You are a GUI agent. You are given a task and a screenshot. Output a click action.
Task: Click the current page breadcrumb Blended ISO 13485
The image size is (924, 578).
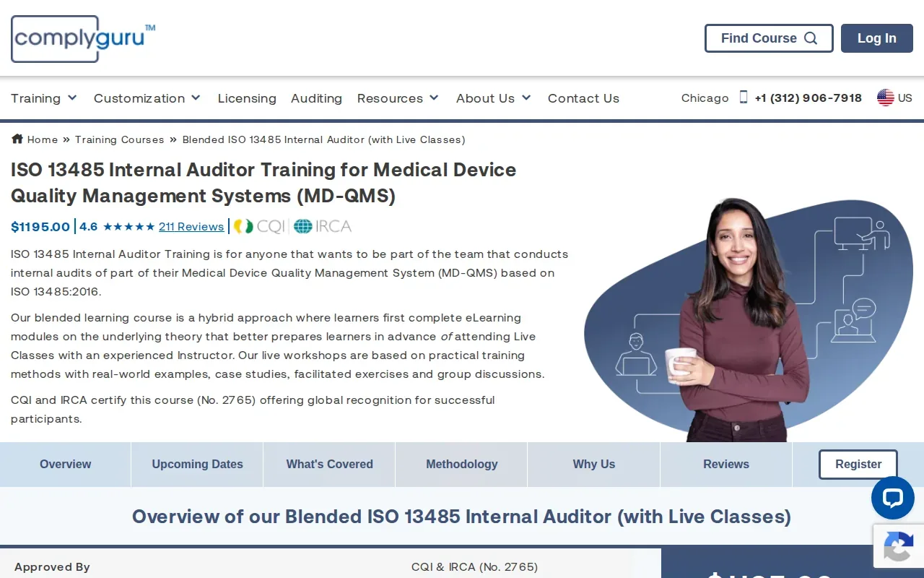coord(323,139)
